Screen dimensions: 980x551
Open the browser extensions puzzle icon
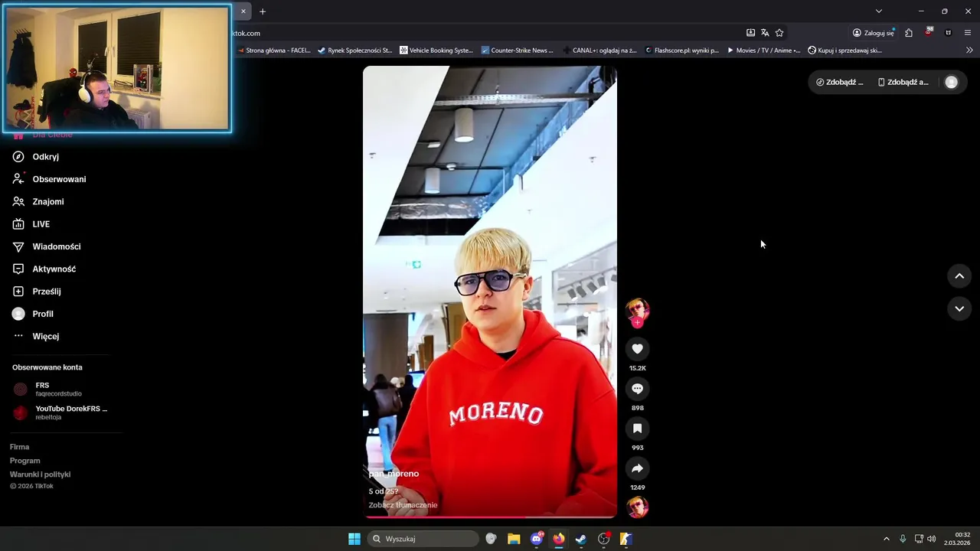click(909, 33)
